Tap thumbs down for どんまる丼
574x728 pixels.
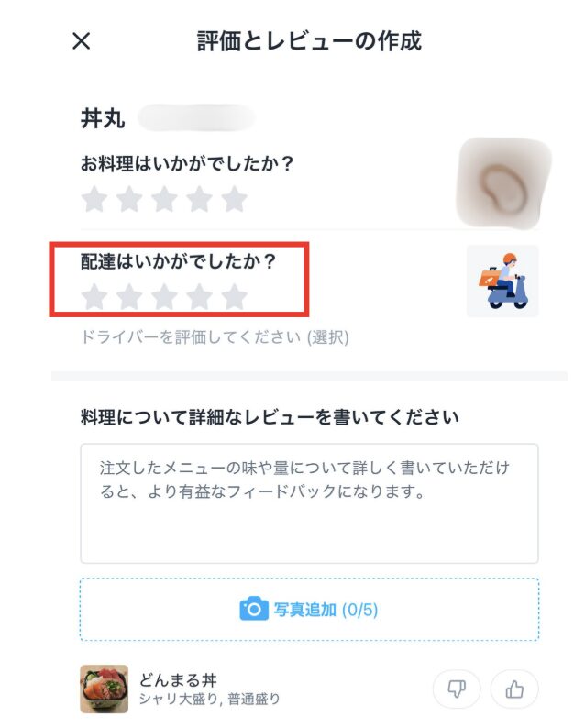pos(457,689)
